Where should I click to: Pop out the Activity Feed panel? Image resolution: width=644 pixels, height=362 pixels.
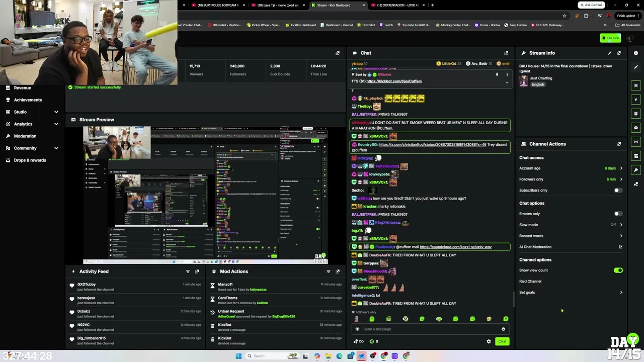pyautogui.click(x=197, y=271)
